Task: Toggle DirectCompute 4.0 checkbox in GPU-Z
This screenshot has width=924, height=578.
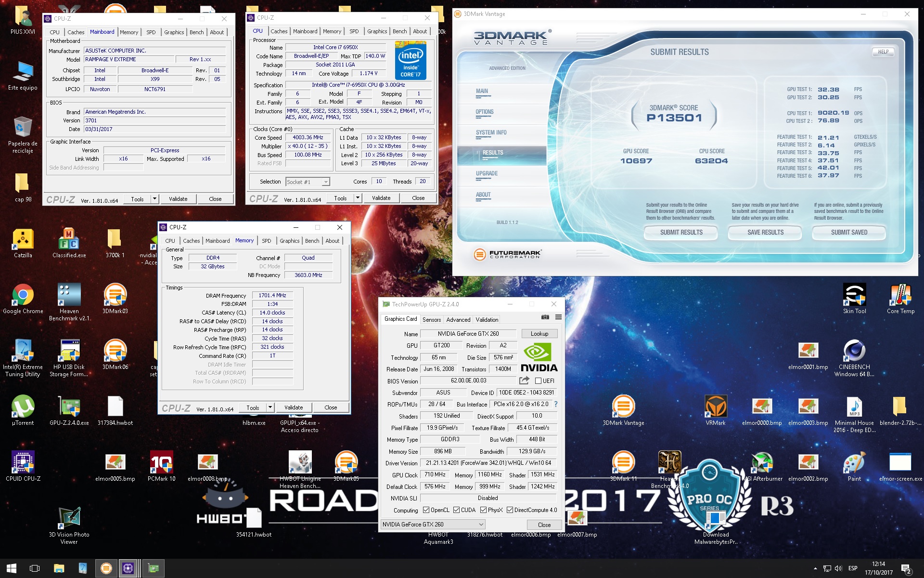Action: (x=510, y=510)
